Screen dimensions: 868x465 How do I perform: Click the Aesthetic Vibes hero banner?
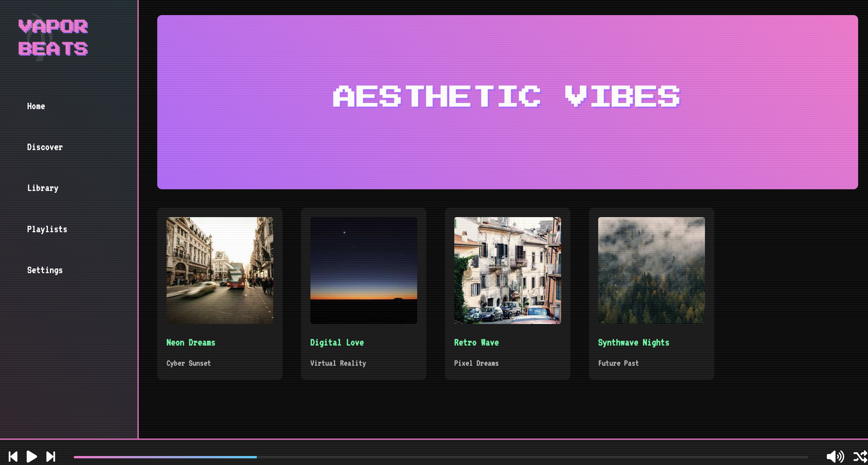pyautogui.click(x=507, y=102)
